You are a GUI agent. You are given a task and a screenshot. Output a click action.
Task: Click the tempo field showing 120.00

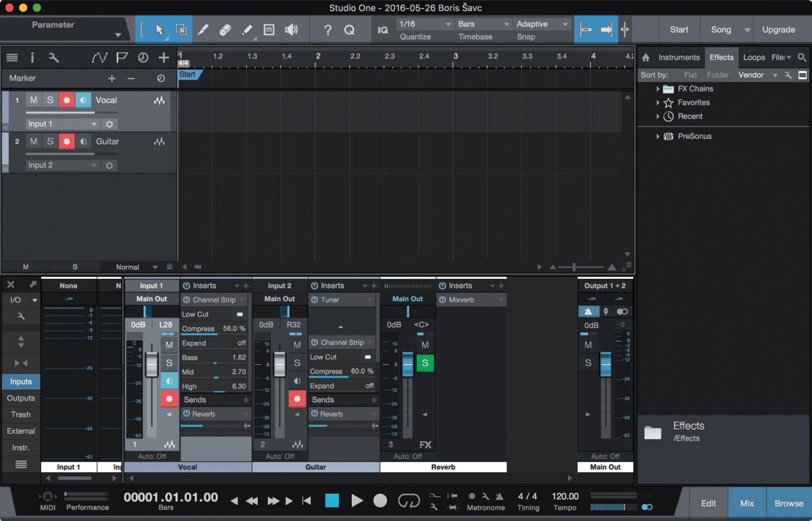565,497
